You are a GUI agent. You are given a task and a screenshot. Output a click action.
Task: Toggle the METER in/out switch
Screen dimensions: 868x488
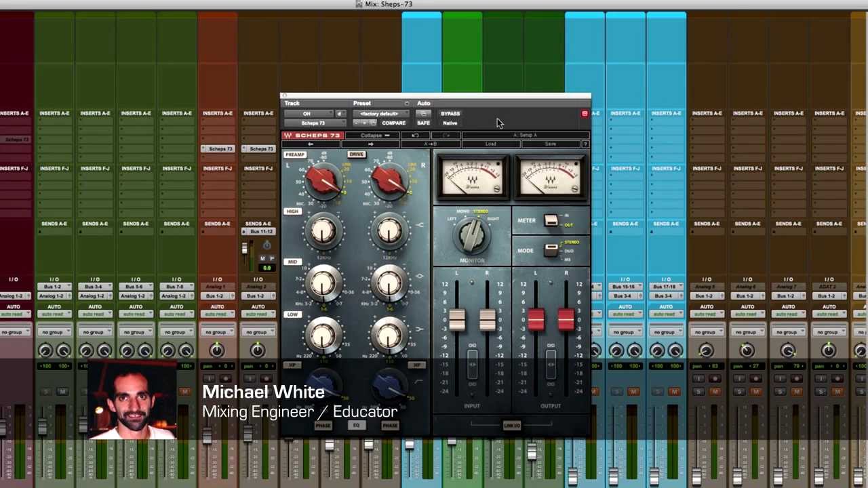tap(551, 220)
